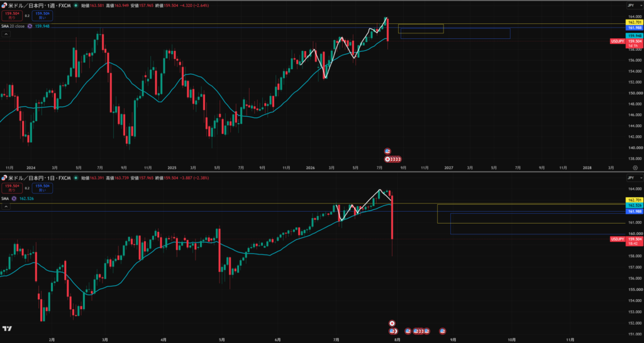Click the purple SMA icon in daily legend
This screenshot has width=644, height=343.
click(14, 198)
